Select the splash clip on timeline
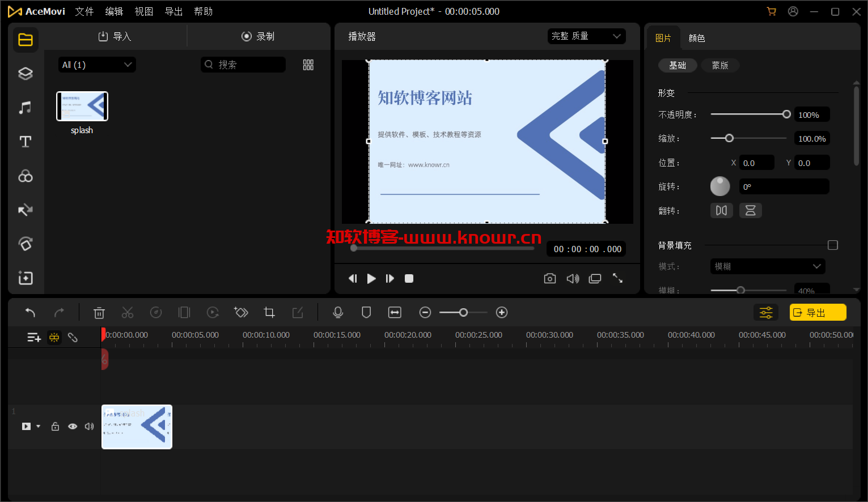Image resolution: width=868 pixels, height=502 pixels. coord(137,427)
